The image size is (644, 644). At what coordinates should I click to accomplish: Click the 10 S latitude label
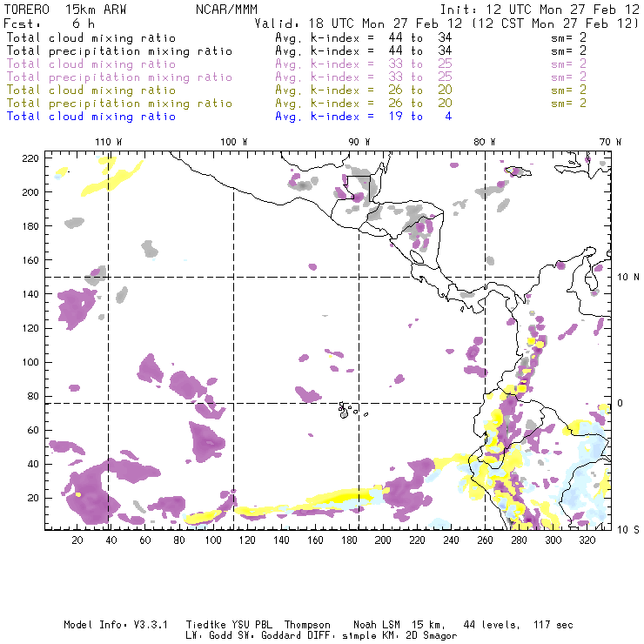[x=625, y=529]
